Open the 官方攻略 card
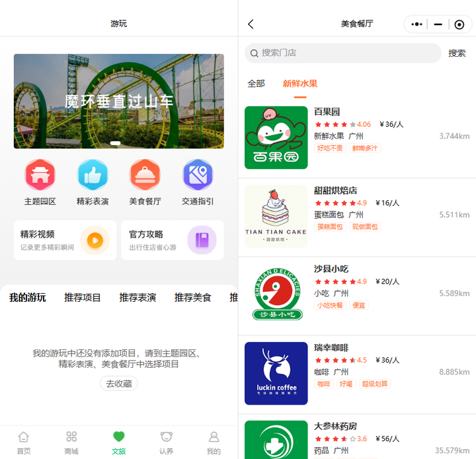 pyautogui.click(x=173, y=240)
